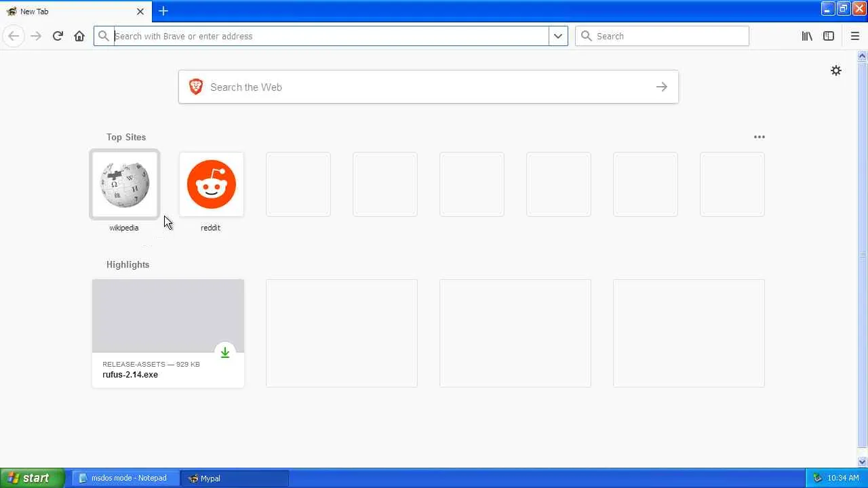Click the search arrow submit button
Viewport: 868px width, 488px height.
[662, 87]
